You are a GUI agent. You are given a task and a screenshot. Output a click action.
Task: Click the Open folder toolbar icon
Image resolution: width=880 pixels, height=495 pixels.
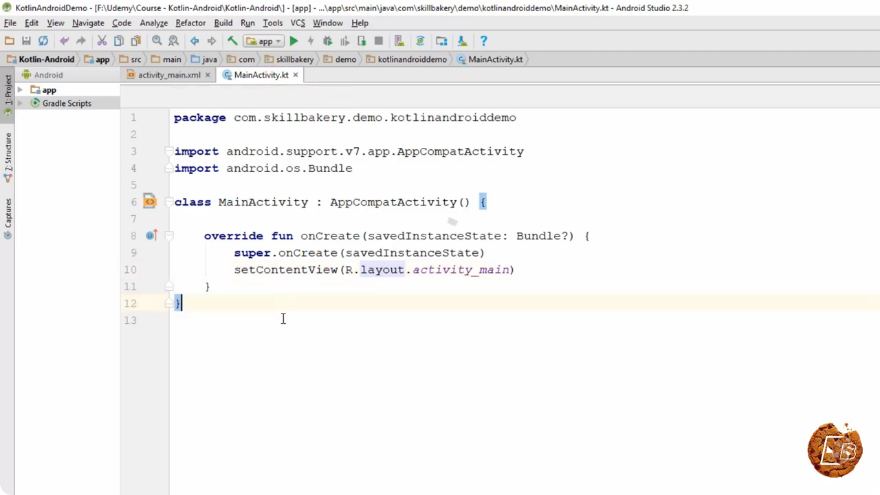coord(10,41)
